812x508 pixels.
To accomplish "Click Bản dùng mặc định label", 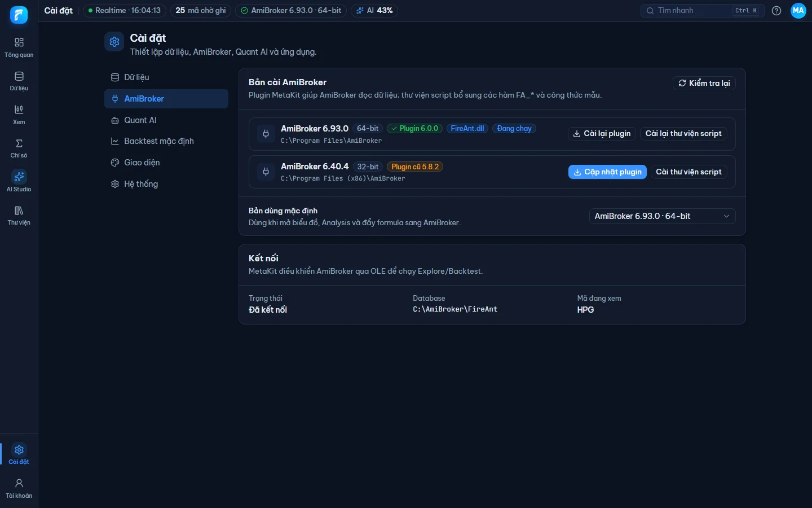I will click(283, 211).
